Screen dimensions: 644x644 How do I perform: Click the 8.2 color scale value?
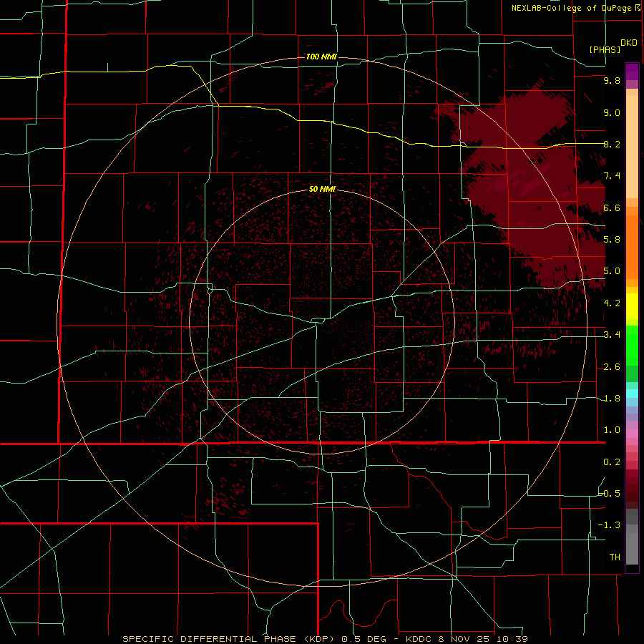pos(612,144)
